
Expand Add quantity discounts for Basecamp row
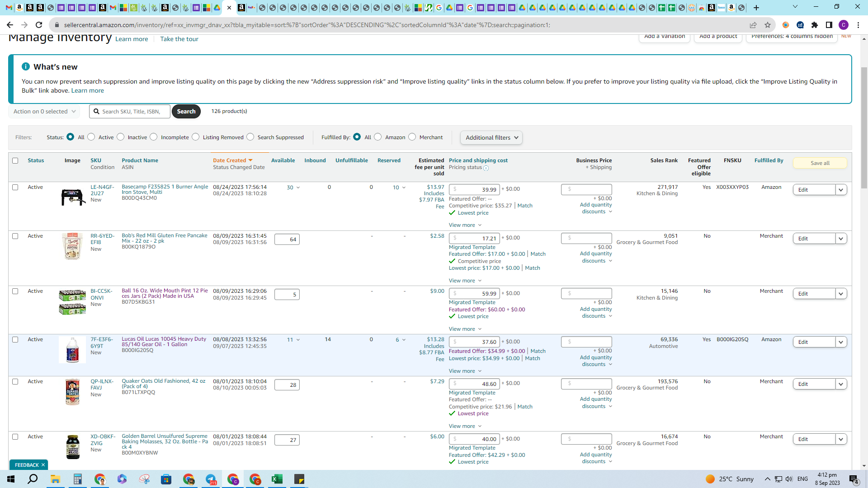(x=596, y=208)
